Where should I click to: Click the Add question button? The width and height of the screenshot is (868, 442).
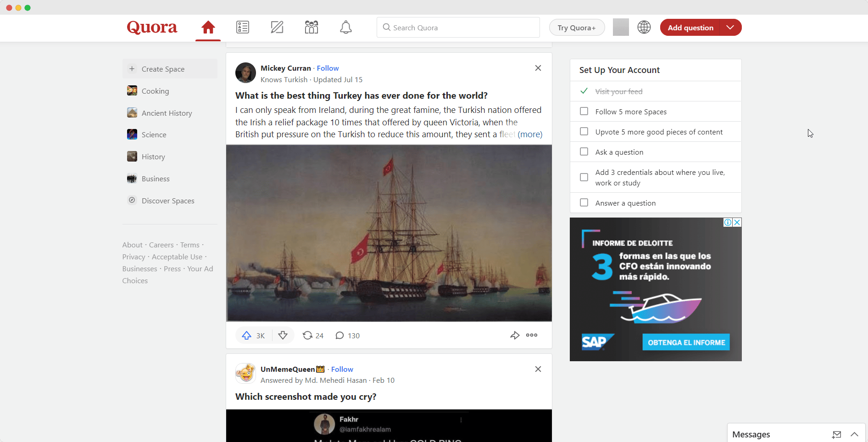coord(690,27)
